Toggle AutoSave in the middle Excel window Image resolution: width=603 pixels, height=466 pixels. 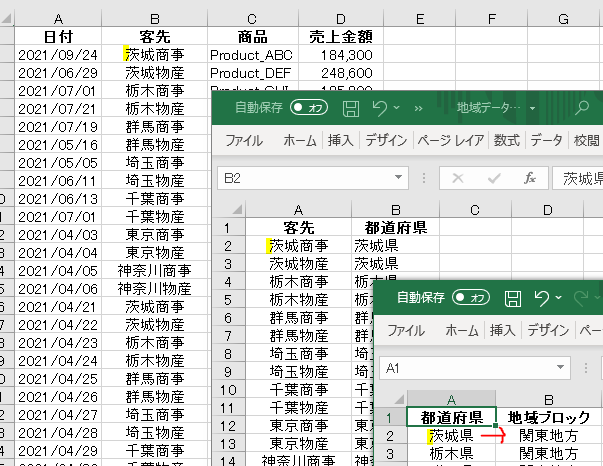pyautogui.click(x=310, y=107)
